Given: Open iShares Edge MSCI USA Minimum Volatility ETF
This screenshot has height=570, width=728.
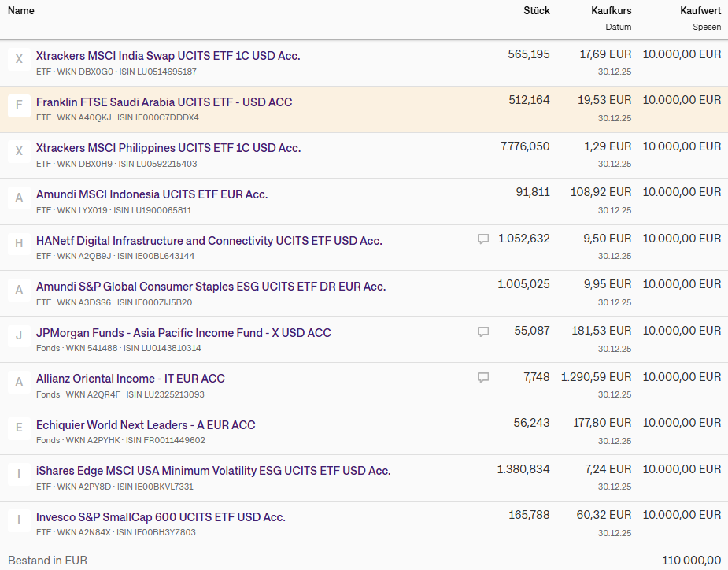Looking at the screenshot, I should 213,471.
